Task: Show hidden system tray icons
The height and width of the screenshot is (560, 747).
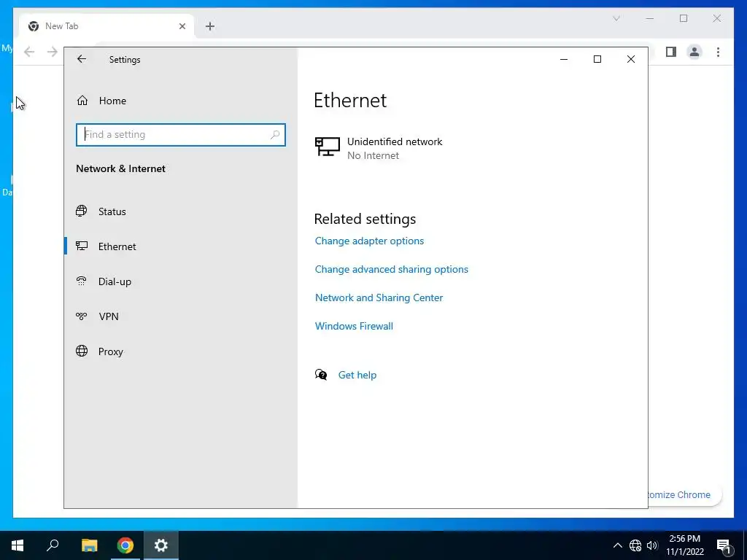Action: pyautogui.click(x=617, y=545)
